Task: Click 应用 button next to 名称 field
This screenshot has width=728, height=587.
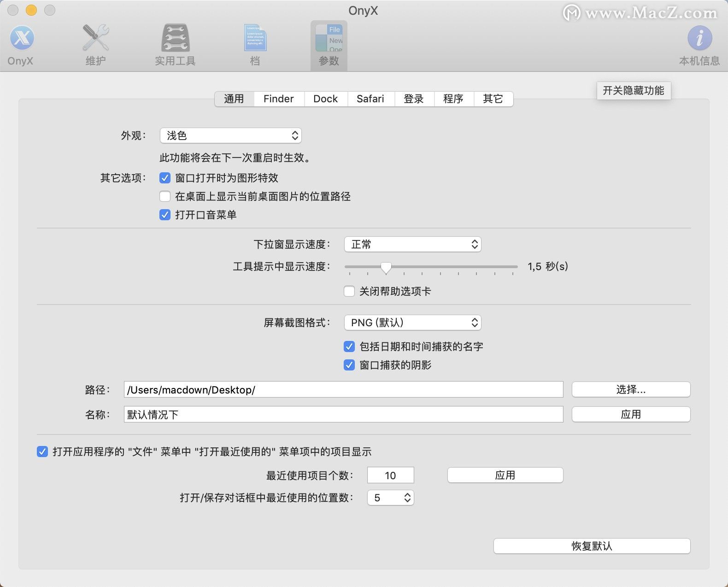Action: click(x=631, y=414)
